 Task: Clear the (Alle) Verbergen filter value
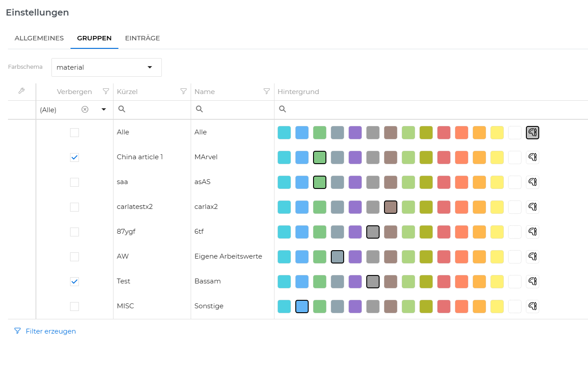pyautogui.click(x=85, y=110)
